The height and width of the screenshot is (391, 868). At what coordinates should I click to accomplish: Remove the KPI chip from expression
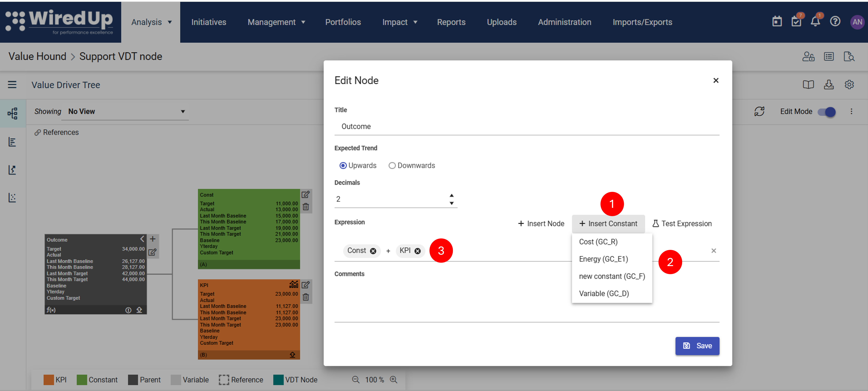417,251
